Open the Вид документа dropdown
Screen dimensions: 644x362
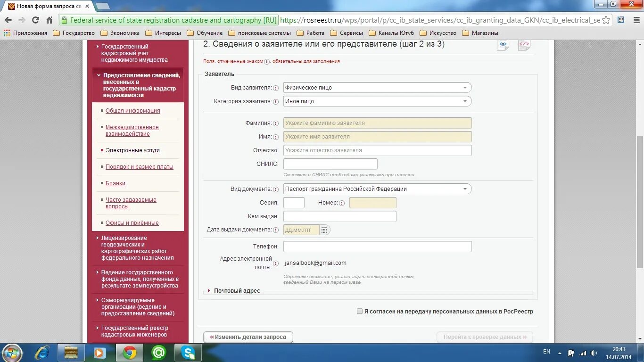[x=377, y=189]
